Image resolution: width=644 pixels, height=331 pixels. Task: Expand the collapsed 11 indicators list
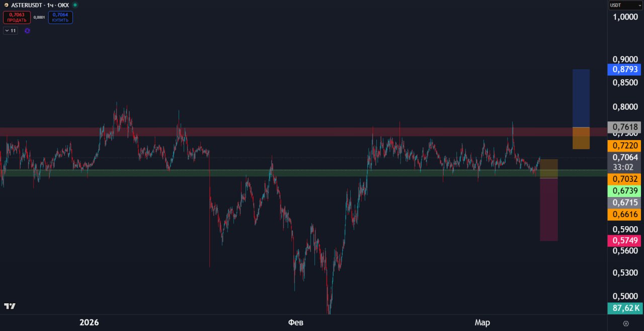10,31
